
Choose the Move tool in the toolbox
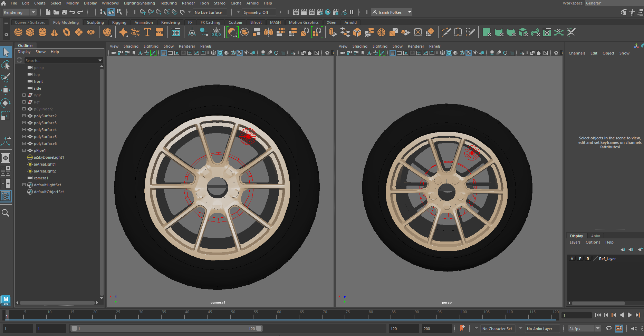[x=6, y=90]
